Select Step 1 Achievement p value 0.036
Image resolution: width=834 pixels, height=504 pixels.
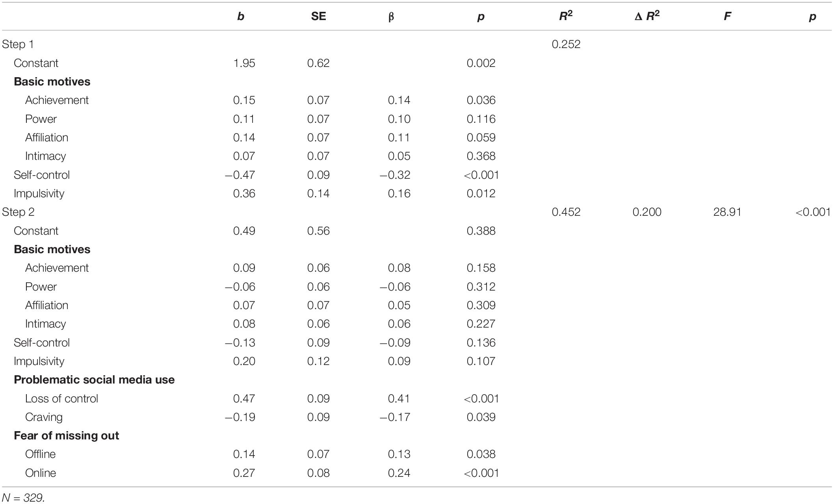point(481,100)
